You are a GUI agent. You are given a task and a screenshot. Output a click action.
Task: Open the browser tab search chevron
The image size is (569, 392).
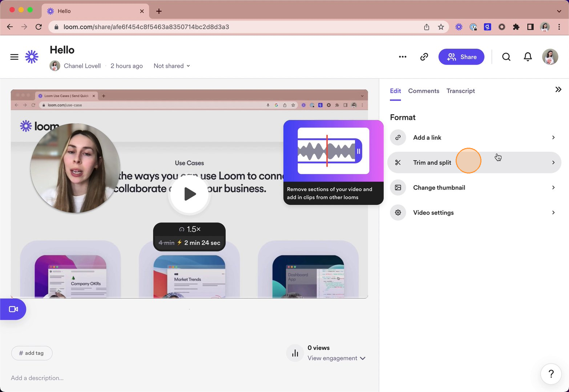tap(559, 11)
